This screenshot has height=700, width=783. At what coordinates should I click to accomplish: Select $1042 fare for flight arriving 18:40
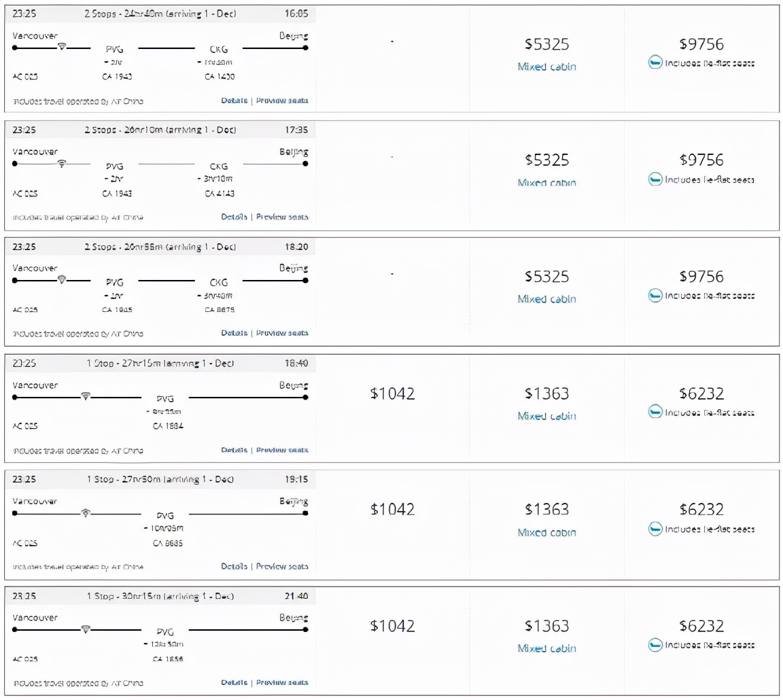tap(392, 393)
